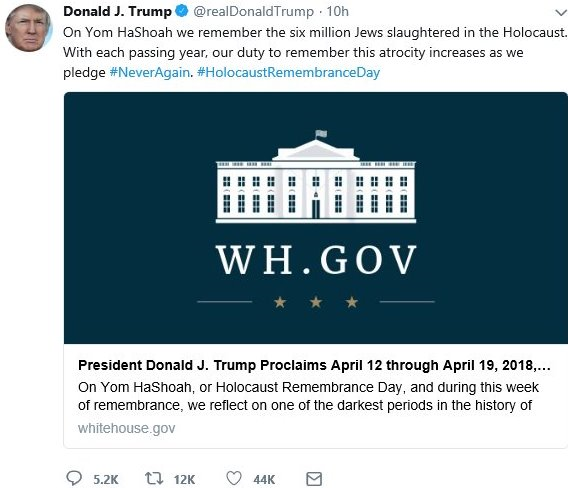Click the Donald J. Trump display name
The image size is (568, 488).
point(117,12)
